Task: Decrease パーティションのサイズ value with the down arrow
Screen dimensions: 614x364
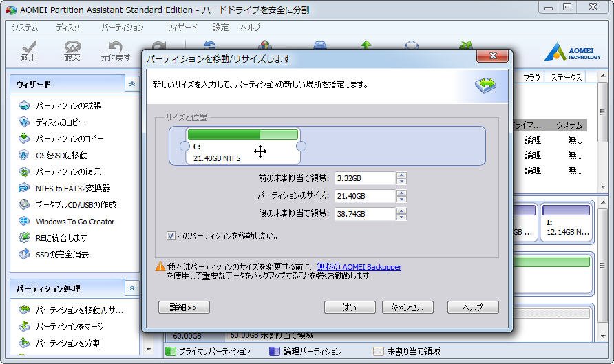Action: click(x=401, y=199)
